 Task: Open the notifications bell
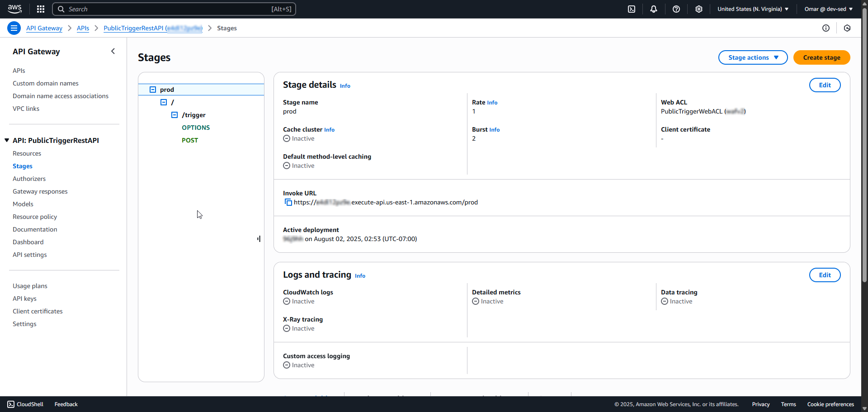pos(654,9)
